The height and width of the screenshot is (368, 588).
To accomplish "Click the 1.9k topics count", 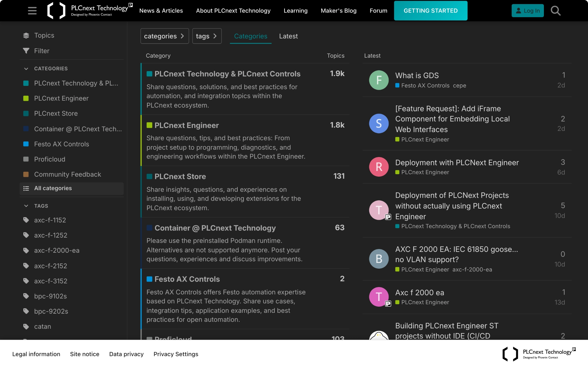I will pyautogui.click(x=337, y=74).
